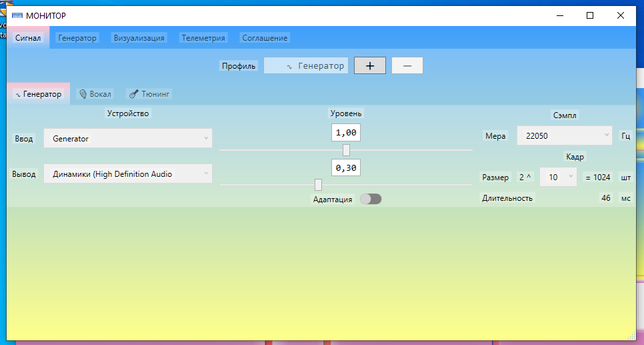
Task: Select the Тюнинг sub-tab
Action: tap(149, 93)
